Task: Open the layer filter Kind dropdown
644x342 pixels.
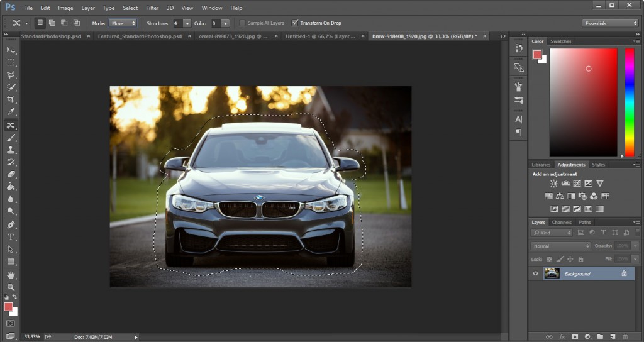Action: [x=551, y=233]
